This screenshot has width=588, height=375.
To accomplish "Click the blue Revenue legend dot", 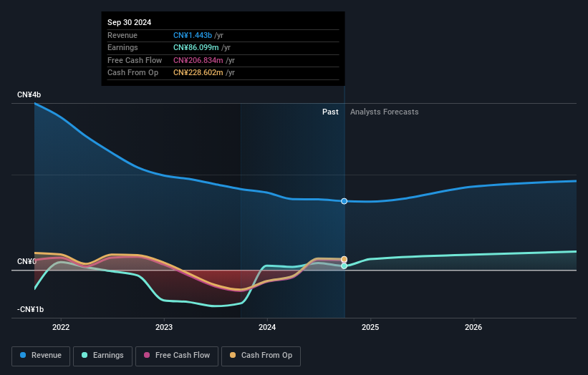I will (23, 355).
